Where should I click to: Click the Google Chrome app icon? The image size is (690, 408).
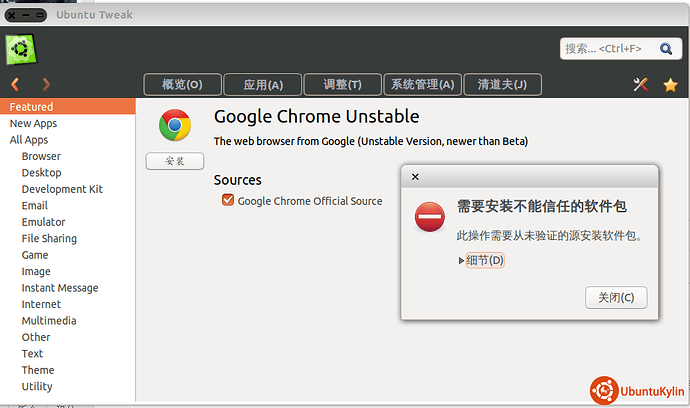coord(175,125)
